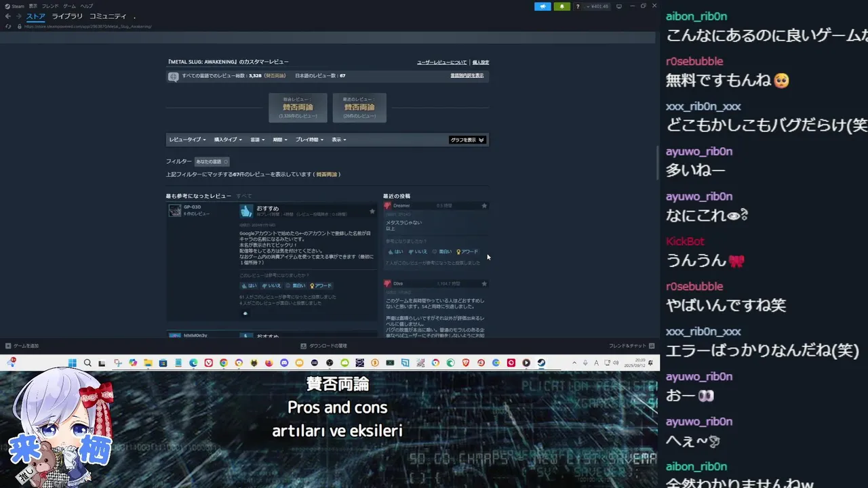Image resolution: width=868 pixels, height=488 pixels.
Task: Open the 購入タイプ dropdown filter
Action: (x=229, y=140)
